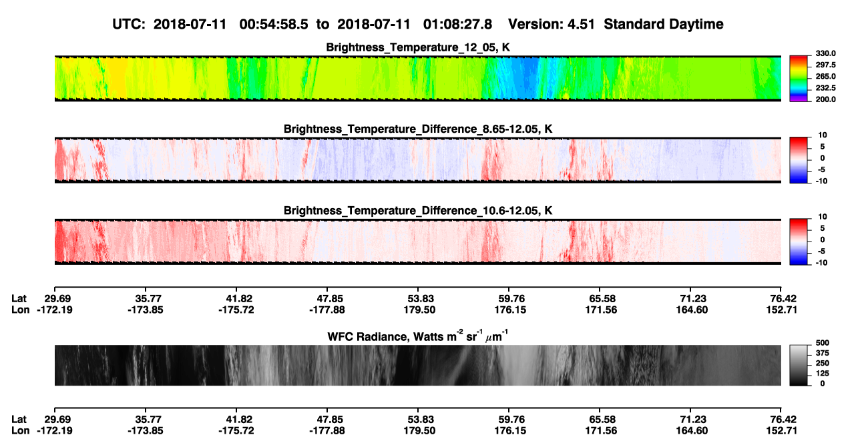This screenshot has width=868, height=445.
Task: Click the red-blue colorbar of the 10.6-12.05 panel
Action: coord(799,240)
